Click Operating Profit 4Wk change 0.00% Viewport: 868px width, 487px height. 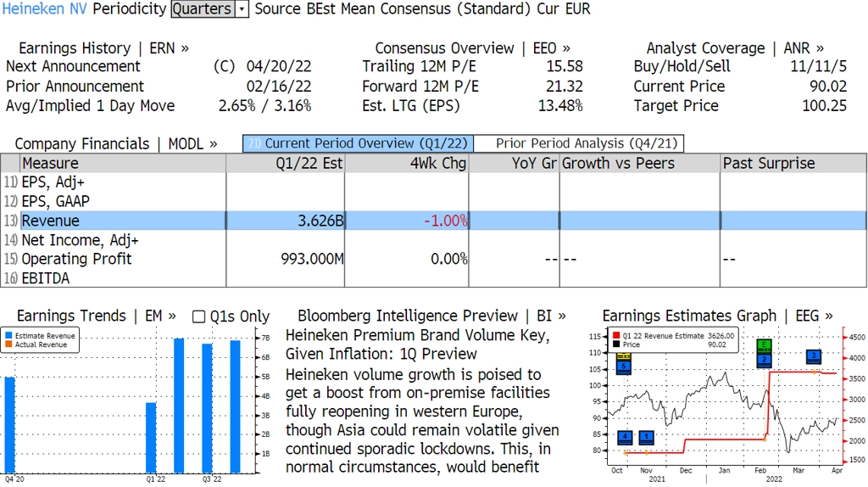coord(449,259)
